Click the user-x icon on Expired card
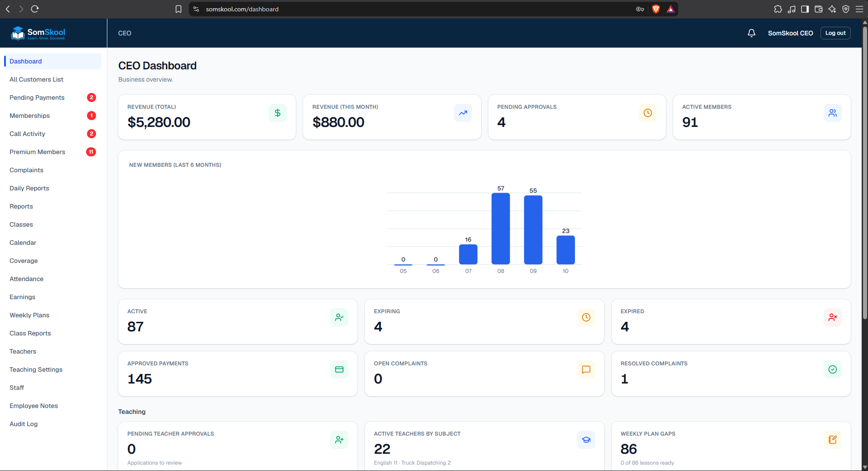 point(833,317)
